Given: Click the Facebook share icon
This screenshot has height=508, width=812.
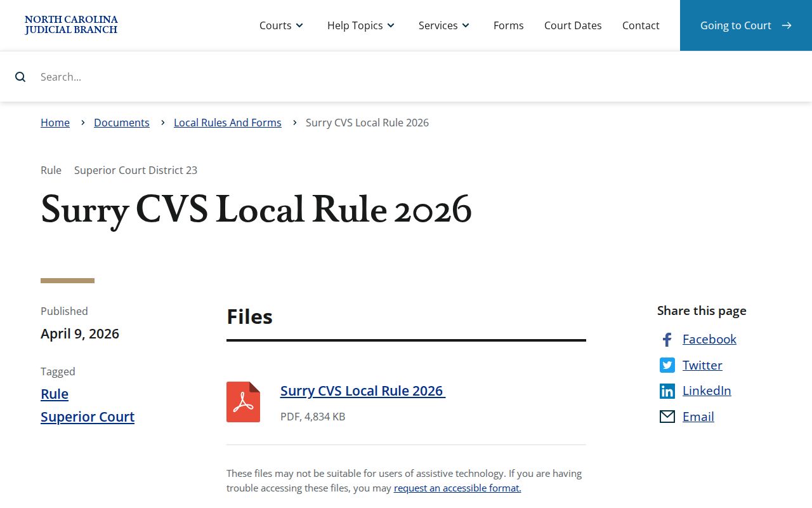Looking at the screenshot, I should coord(667,340).
